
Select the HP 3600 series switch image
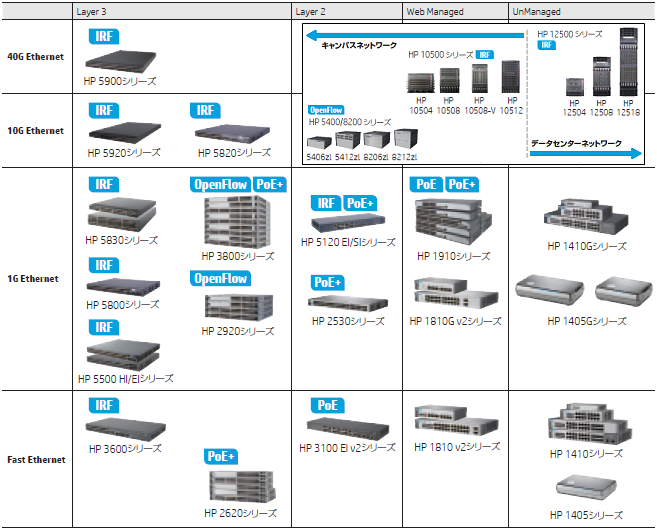coord(126,429)
